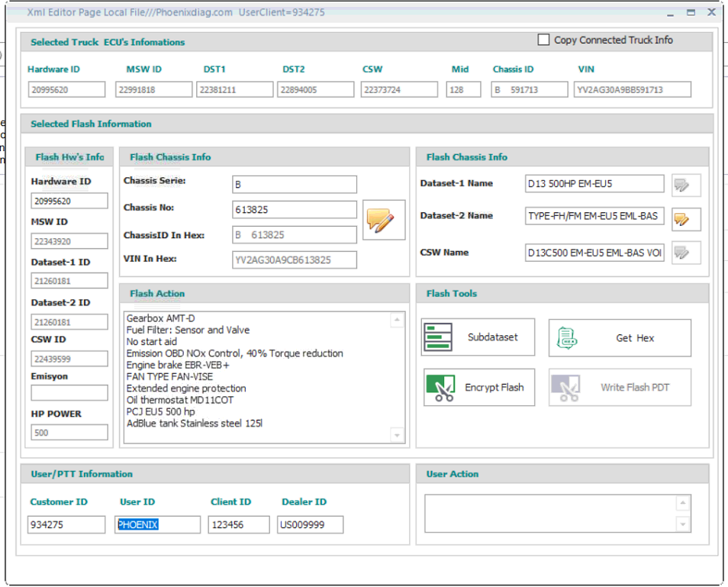The image size is (728, 587).
Task: Select 'AdBlue tank Stainless steel 125l' line
Action: (x=195, y=423)
